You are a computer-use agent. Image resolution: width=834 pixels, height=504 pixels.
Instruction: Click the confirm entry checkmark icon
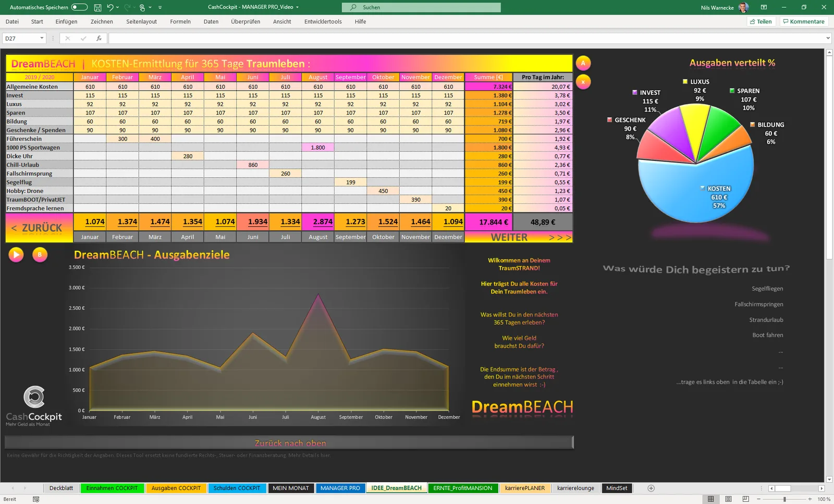[83, 39]
